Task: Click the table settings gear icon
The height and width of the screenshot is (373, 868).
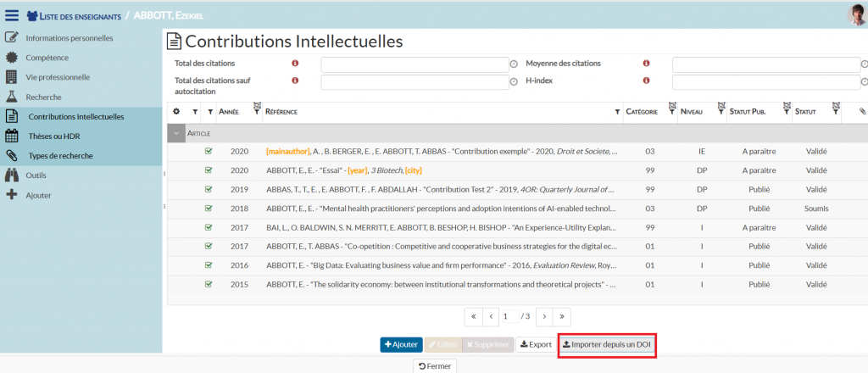Action: [176, 112]
